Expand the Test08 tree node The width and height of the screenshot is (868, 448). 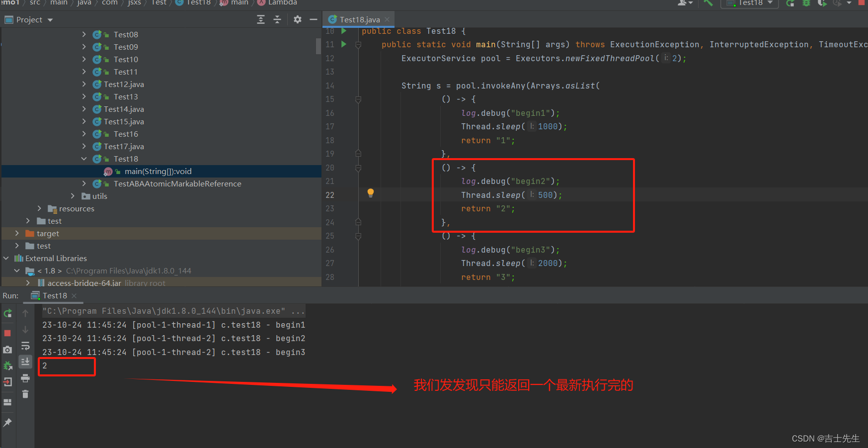tap(84, 34)
